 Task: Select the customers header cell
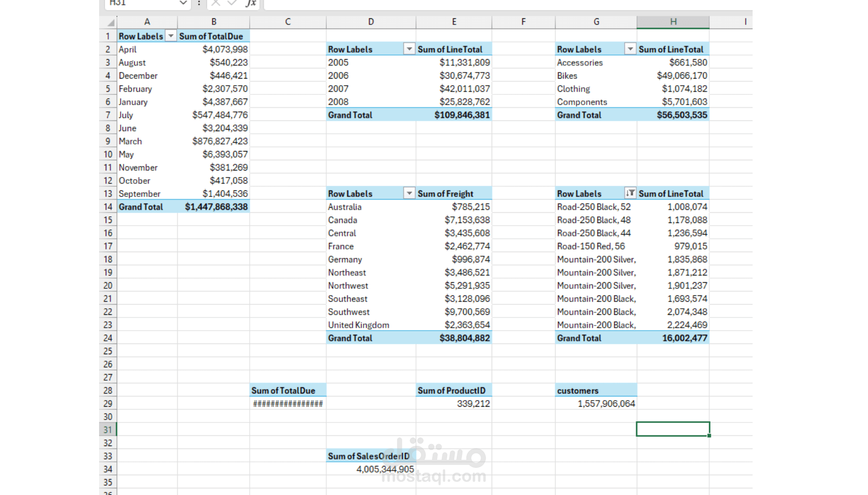pos(596,390)
